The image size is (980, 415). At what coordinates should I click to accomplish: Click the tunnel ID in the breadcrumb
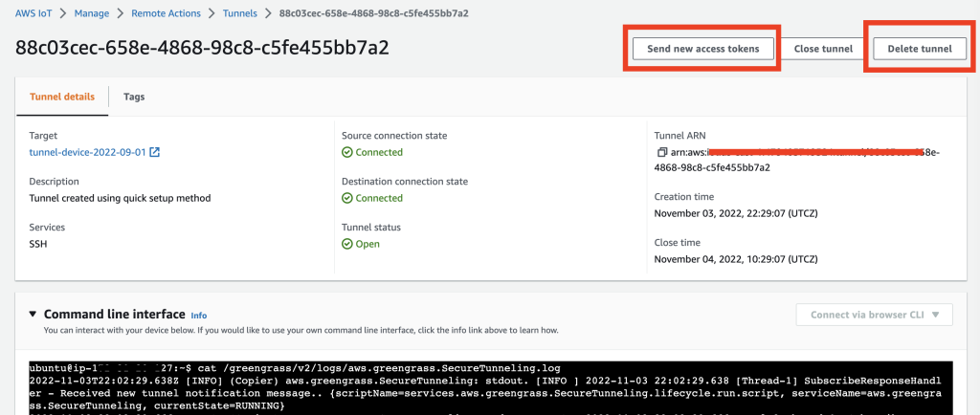point(373,13)
